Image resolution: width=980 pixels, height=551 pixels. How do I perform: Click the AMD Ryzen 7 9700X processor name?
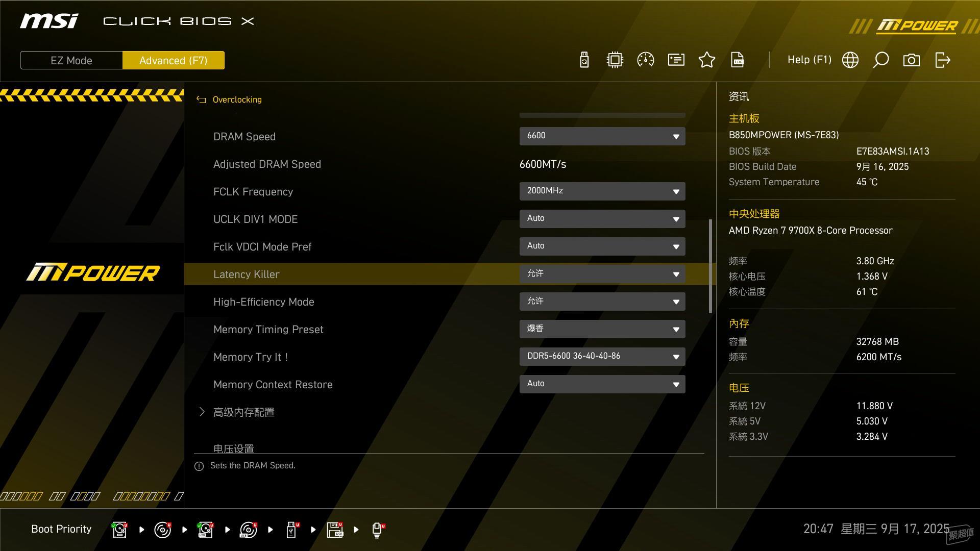811,231
